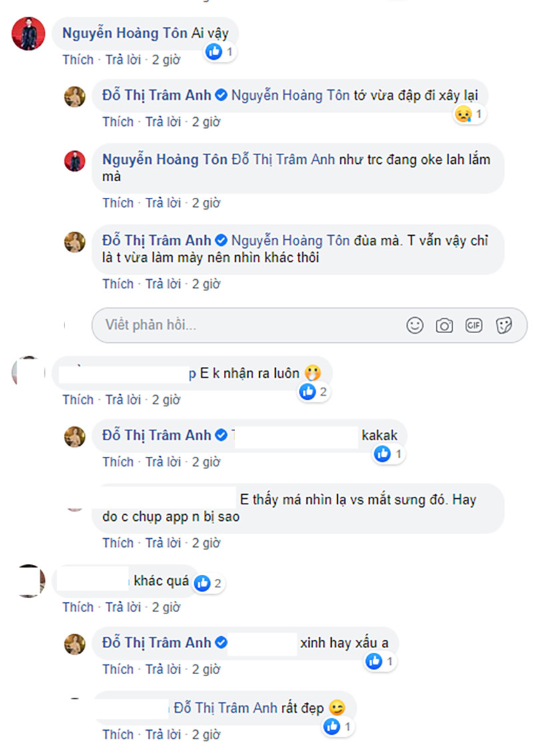This screenshot has height=756, width=533.
Task: Toggle like on the 'xinh hay xấu a' reply
Action: 118,668
